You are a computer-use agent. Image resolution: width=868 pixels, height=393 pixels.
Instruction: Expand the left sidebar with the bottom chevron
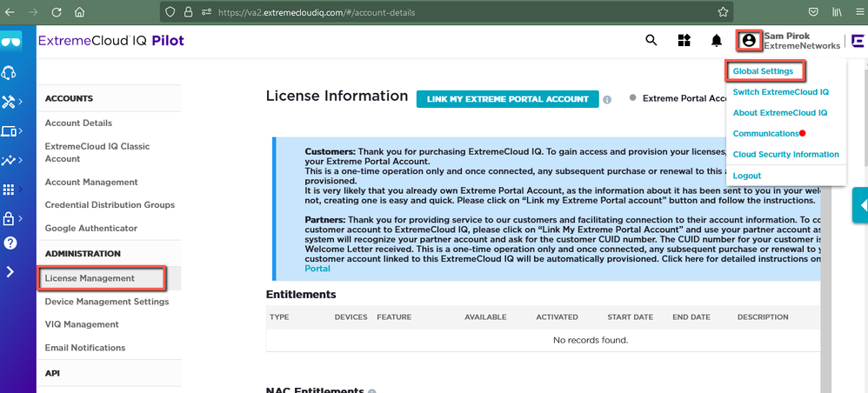click(10, 272)
